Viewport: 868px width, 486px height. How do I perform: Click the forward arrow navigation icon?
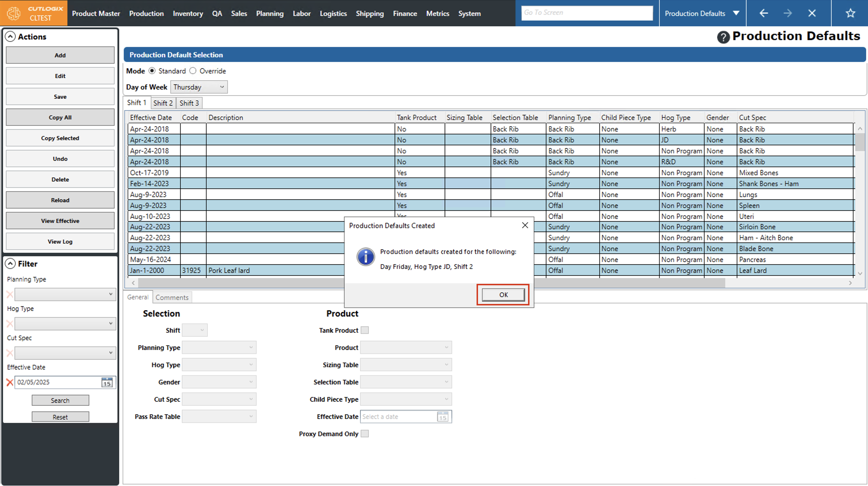787,13
